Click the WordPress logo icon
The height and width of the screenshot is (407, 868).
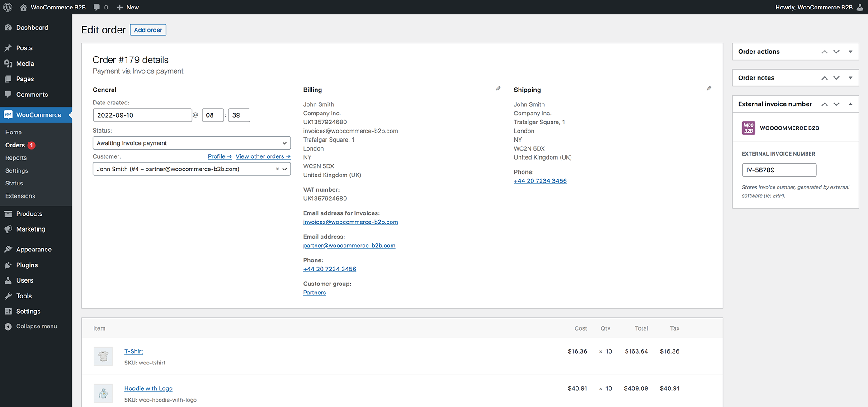(x=8, y=7)
